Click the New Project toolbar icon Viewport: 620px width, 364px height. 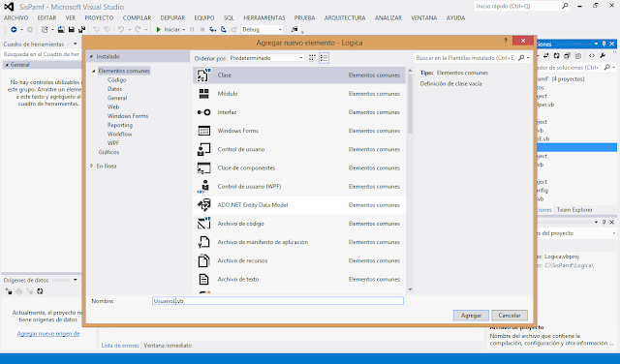point(45,30)
